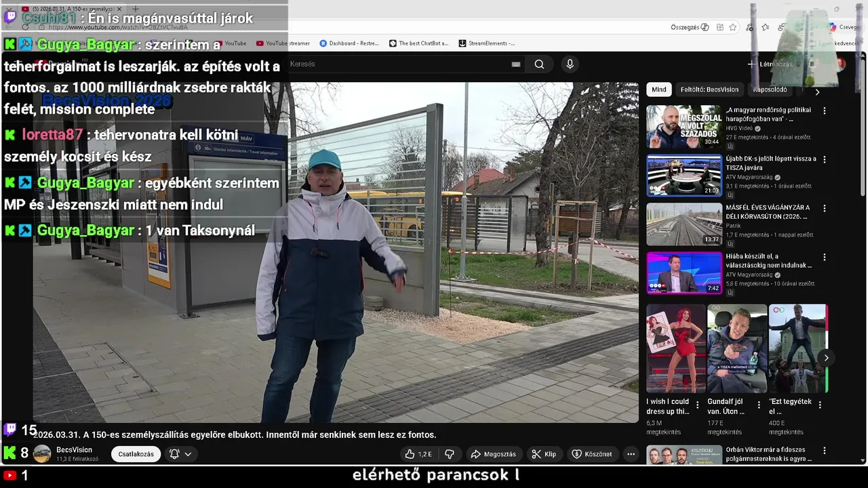Open title 'MÁSFÉL ÉVES VÁGÁNYZÁR A DÉLI KÖRVASÚTON'
Screen dimensions: 868x488
(768, 211)
